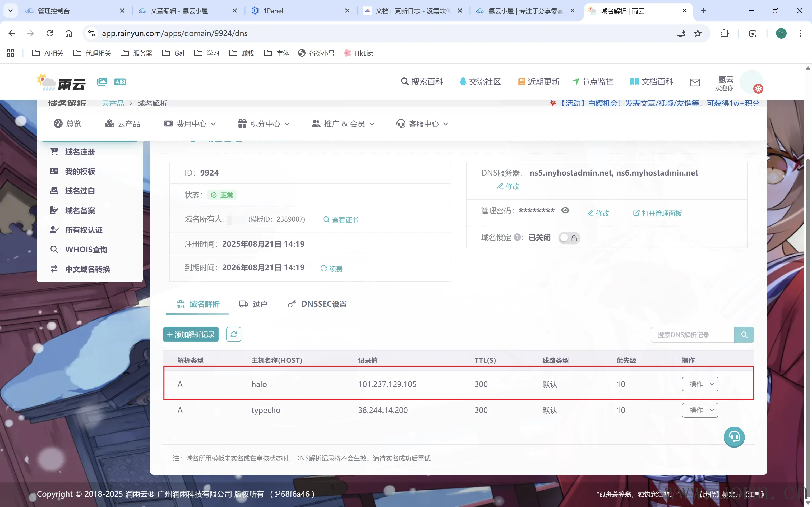
Task: Click the 续费 renew link
Action: (331, 269)
